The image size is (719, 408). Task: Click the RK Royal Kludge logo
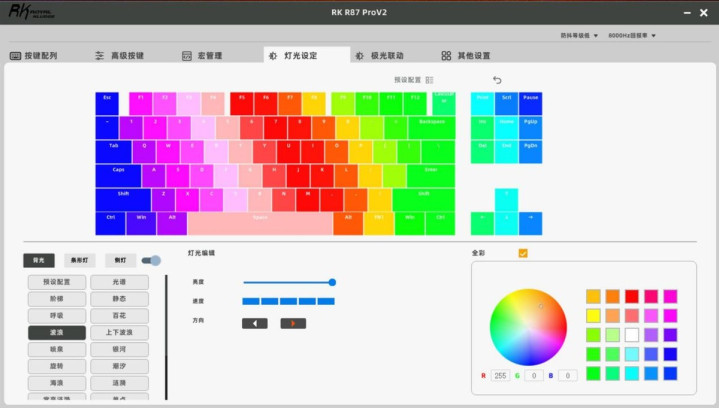[31, 11]
